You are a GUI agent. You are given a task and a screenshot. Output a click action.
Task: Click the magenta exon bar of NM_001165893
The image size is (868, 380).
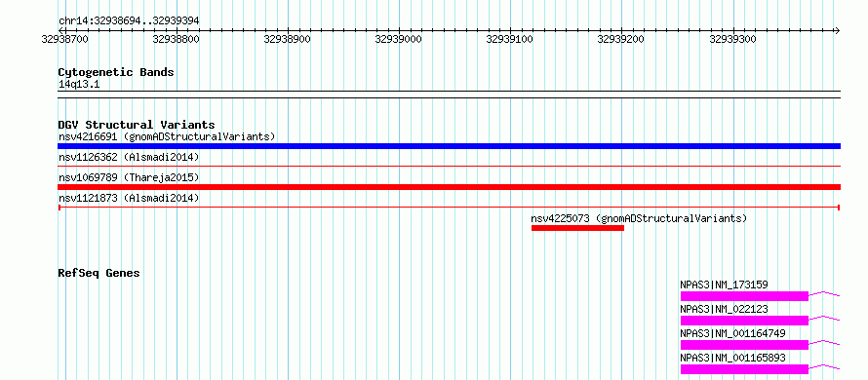(744, 369)
